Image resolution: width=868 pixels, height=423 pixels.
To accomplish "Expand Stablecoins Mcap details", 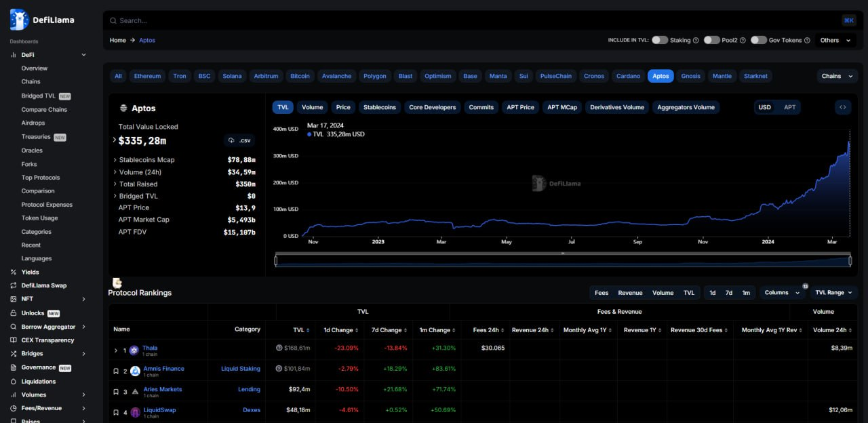I will click(115, 160).
